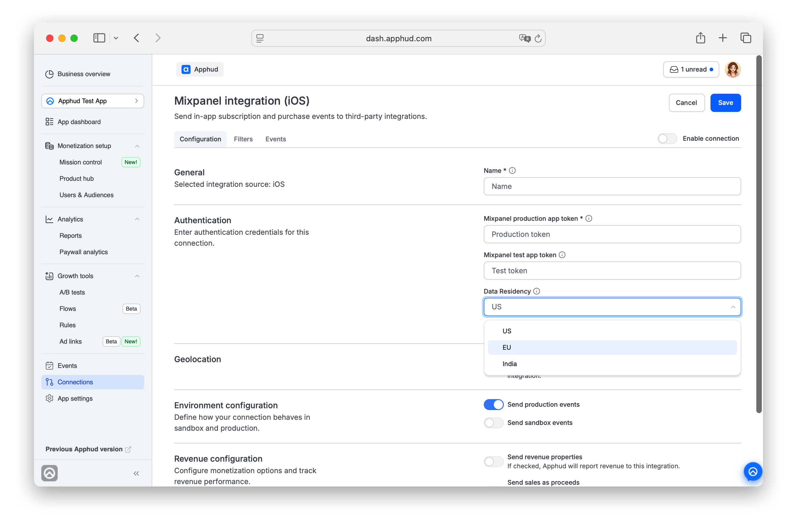
Task: Click the Growth tools icon
Action: (49, 276)
